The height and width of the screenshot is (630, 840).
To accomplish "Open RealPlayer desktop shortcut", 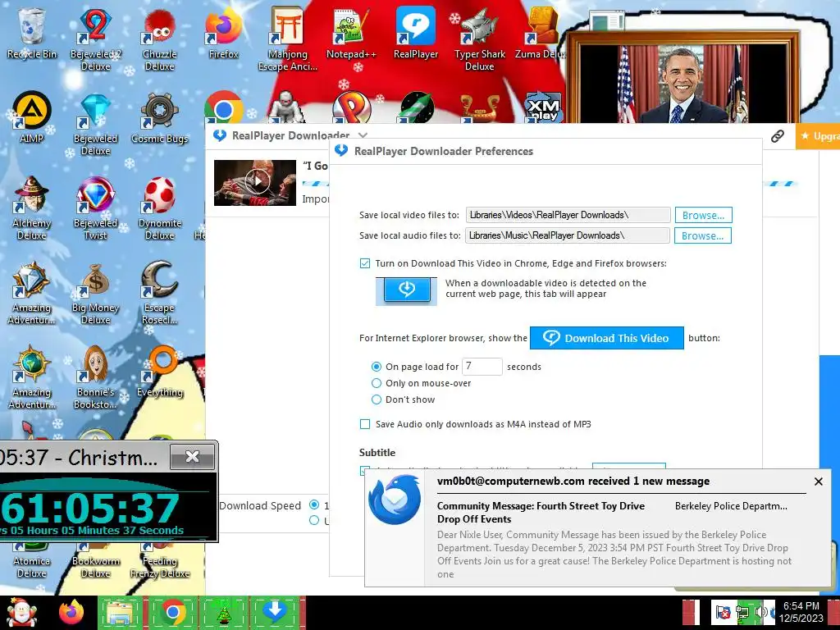I will [416, 32].
